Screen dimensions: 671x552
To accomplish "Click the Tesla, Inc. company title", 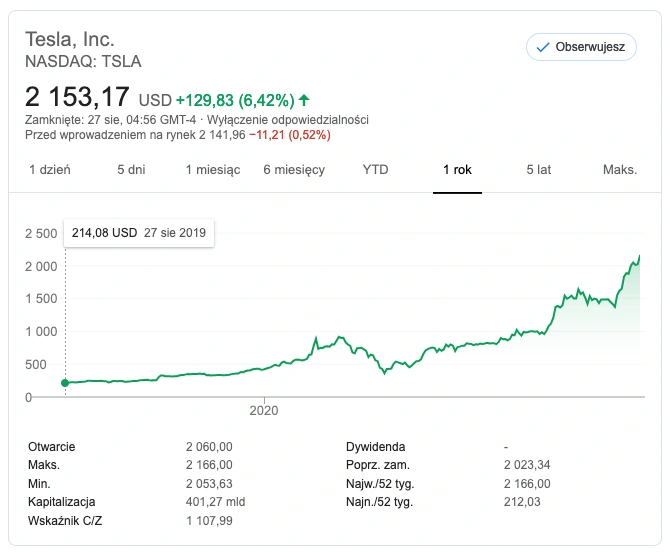I will pyautogui.click(x=70, y=39).
